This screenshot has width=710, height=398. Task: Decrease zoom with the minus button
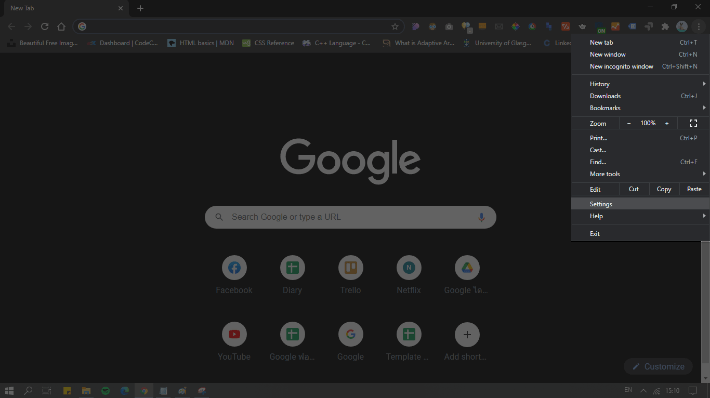tap(628, 123)
